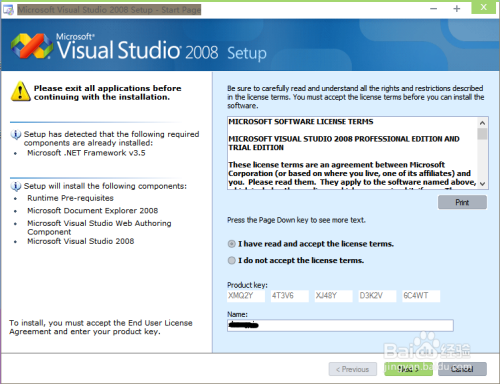
Task: Click the Visual Studio logo in banner
Action: point(32,46)
